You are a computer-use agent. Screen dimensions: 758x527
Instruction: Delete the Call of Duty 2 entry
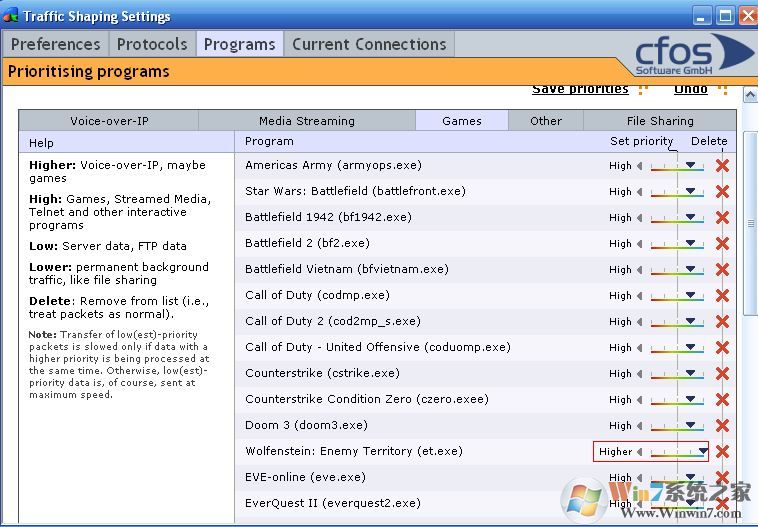[x=722, y=322]
